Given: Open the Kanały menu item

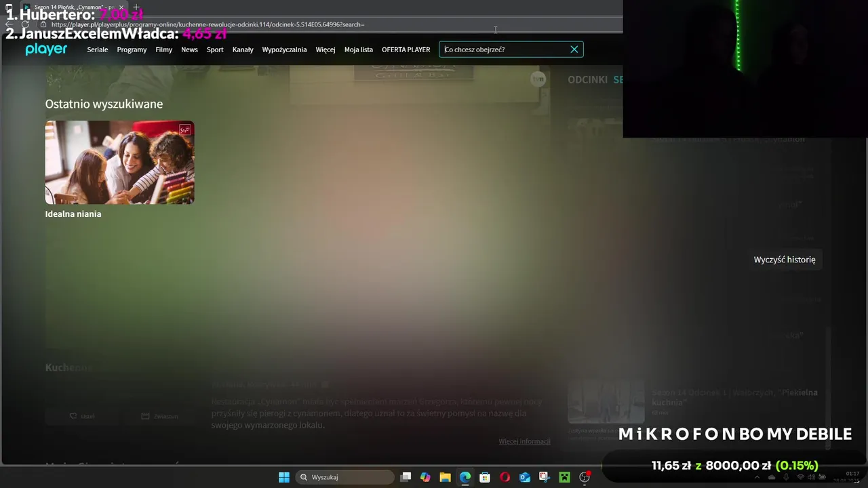Looking at the screenshot, I should [x=243, y=49].
